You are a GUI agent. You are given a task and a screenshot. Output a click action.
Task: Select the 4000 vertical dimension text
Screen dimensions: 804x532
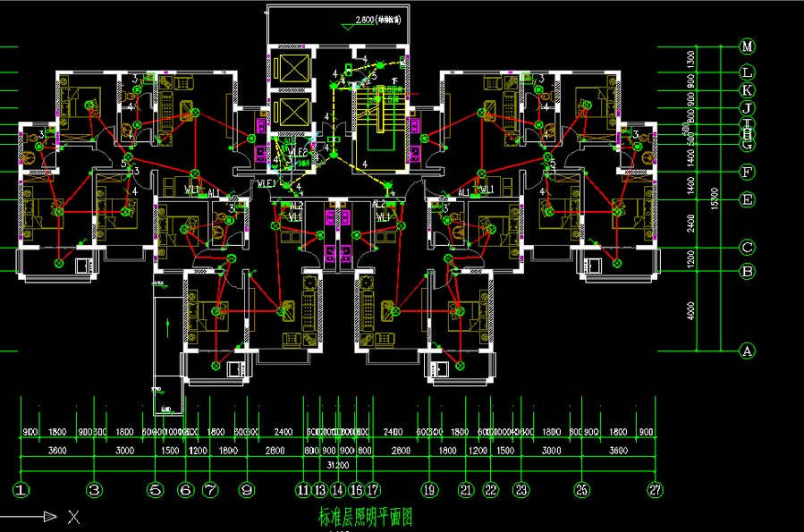click(690, 310)
